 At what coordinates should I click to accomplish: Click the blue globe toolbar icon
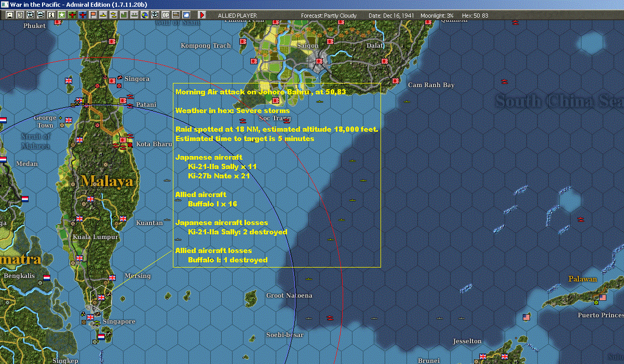point(144,15)
